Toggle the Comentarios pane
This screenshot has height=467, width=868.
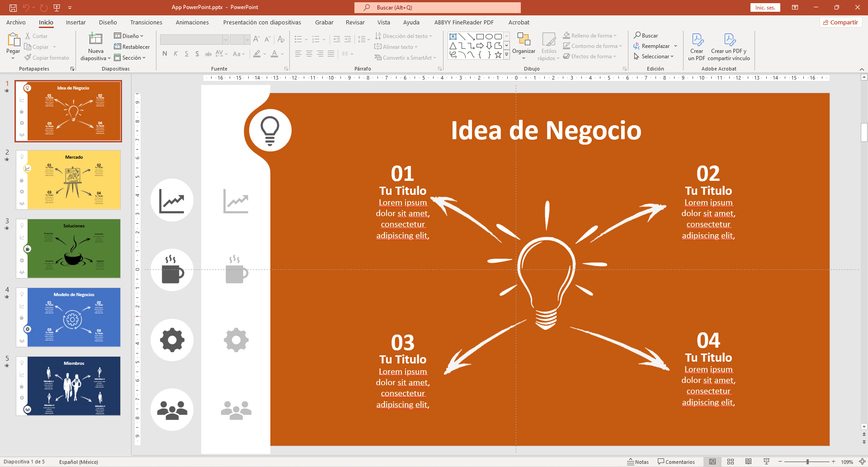click(x=676, y=462)
